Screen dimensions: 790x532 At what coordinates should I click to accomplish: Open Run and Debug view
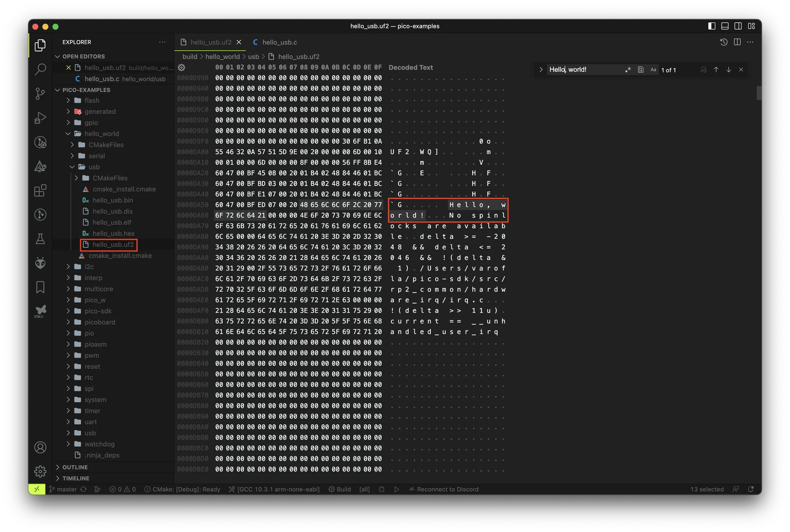(40, 118)
